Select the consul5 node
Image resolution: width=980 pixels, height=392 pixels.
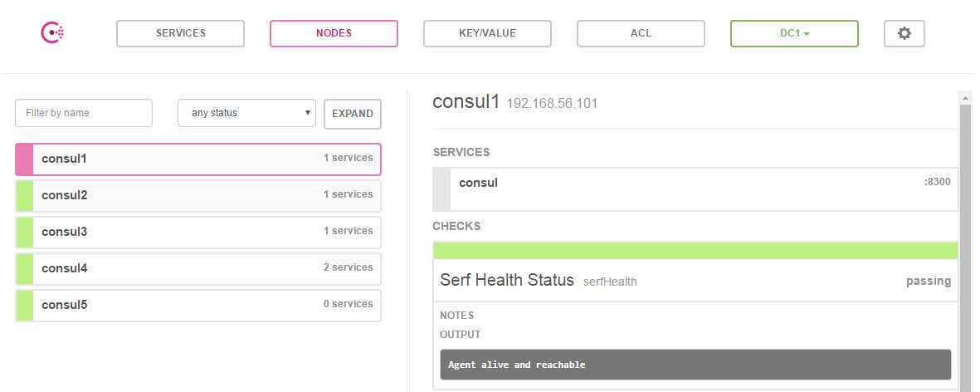[198, 305]
